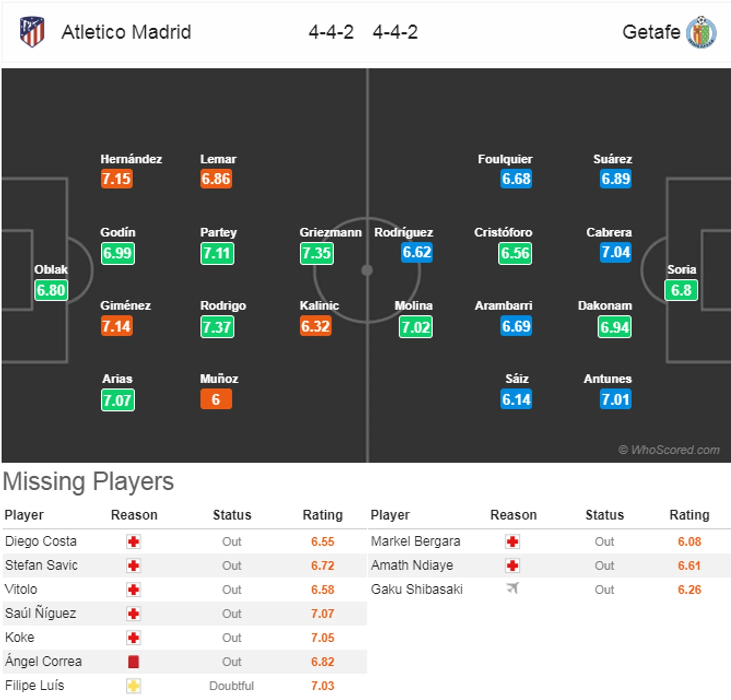Click the Atletico Madrid team name
731x700 pixels.
126,32
